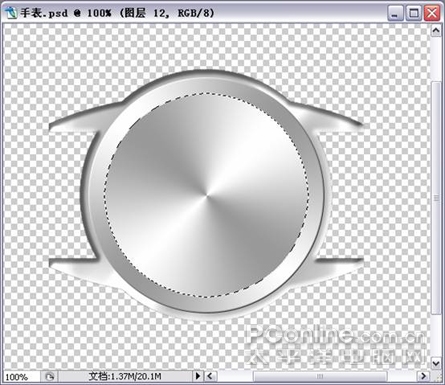The height and width of the screenshot is (385, 445).
Task: Click the workgroup icon in status bar
Action: [49, 376]
